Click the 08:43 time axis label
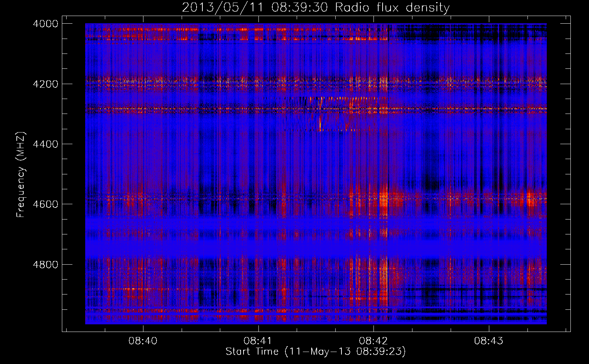The image size is (589, 364). pyautogui.click(x=489, y=341)
